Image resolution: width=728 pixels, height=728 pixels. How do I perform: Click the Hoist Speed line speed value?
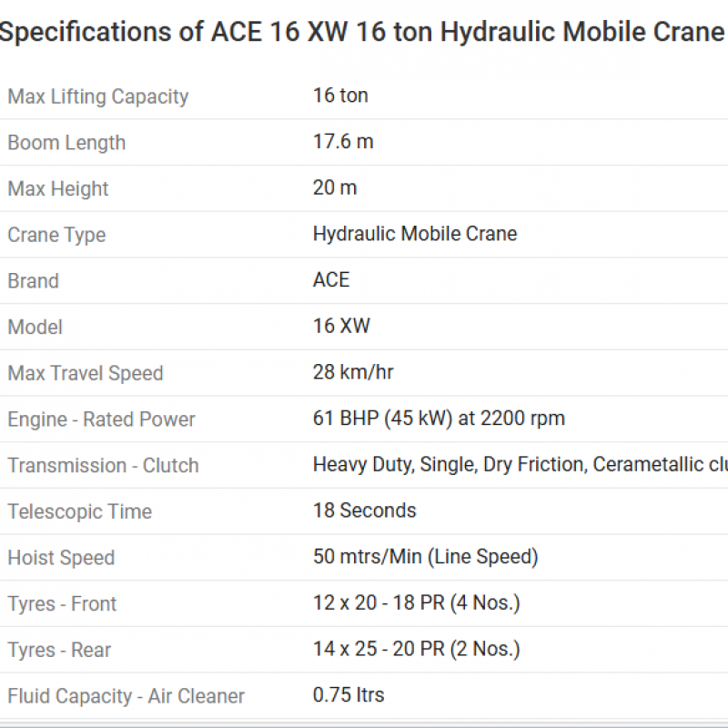(x=425, y=557)
